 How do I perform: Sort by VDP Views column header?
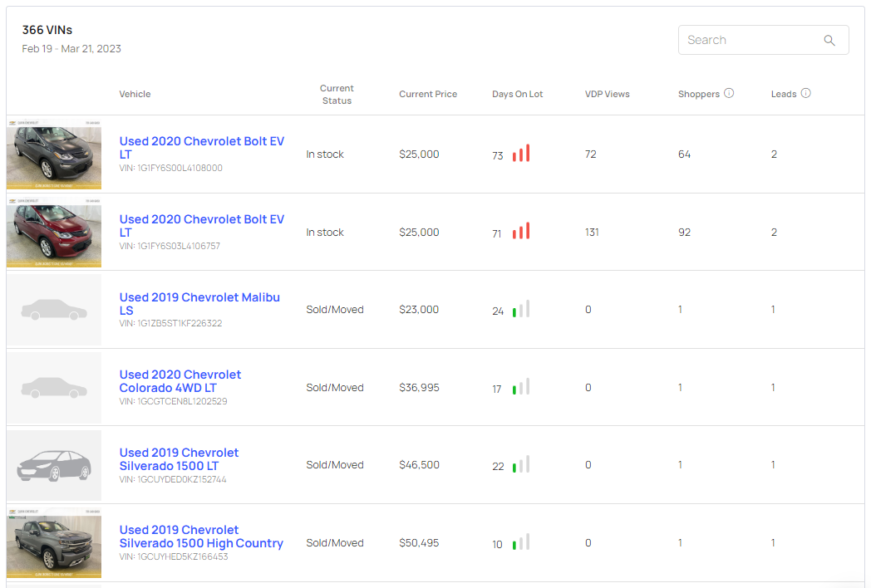pyautogui.click(x=607, y=94)
